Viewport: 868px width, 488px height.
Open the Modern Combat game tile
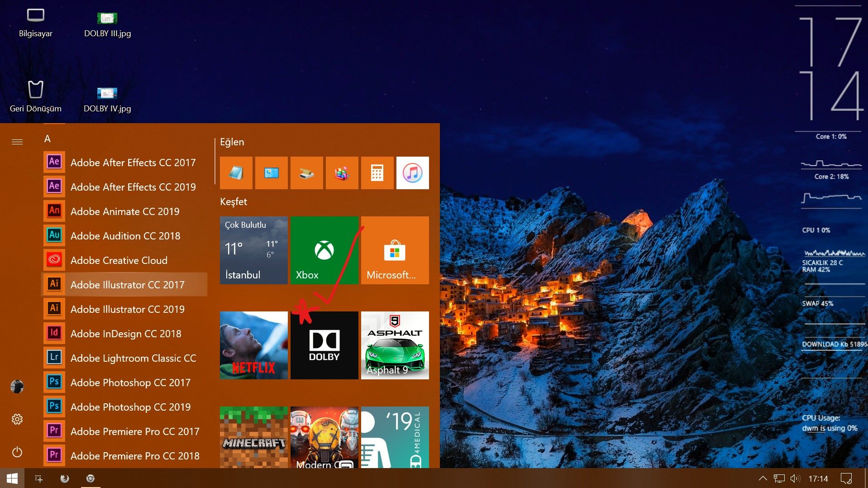(x=324, y=437)
